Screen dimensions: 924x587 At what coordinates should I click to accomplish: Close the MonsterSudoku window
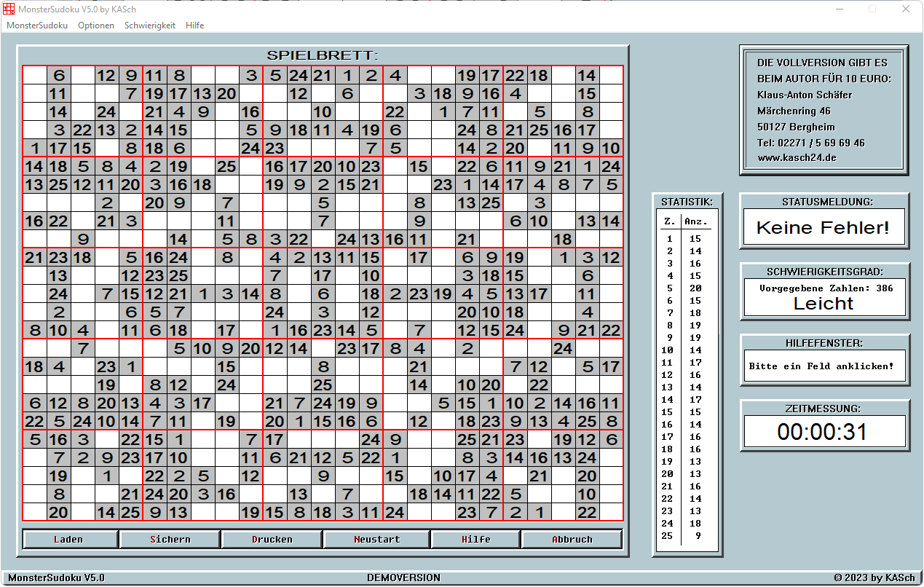tap(905, 9)
